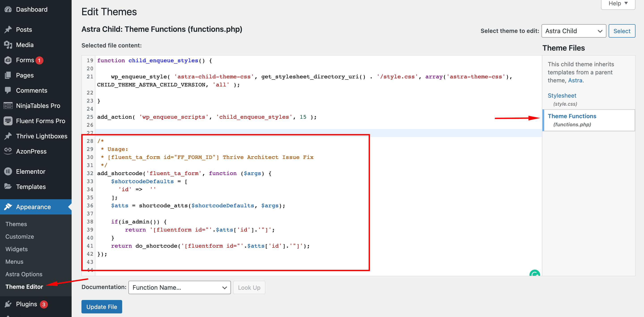Click the Templates folder icon
644x317 pixels.
pos(8,186)
